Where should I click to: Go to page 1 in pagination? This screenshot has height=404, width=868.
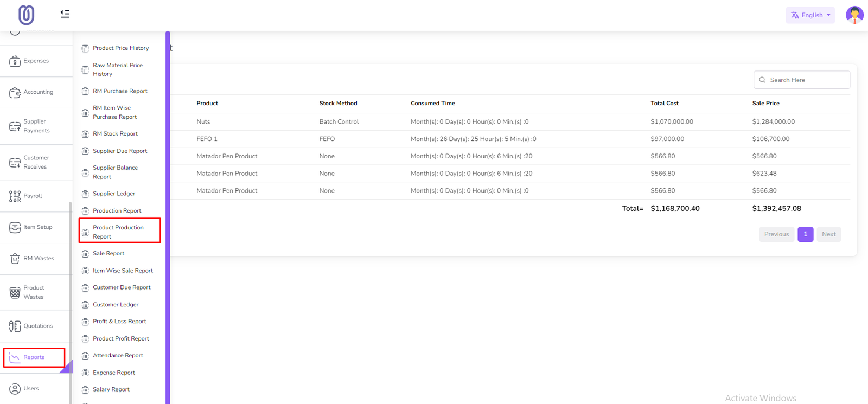click(805, 234)
